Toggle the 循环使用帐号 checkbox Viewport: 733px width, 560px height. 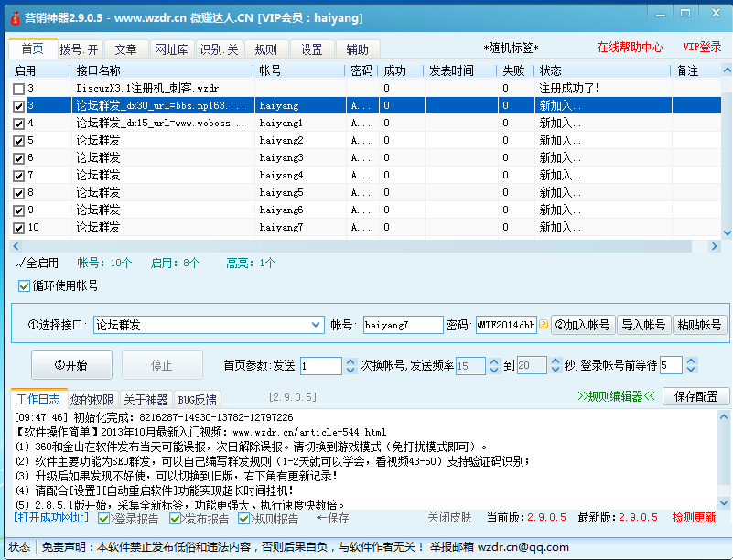pyautogui.click(x=22, y=286)
